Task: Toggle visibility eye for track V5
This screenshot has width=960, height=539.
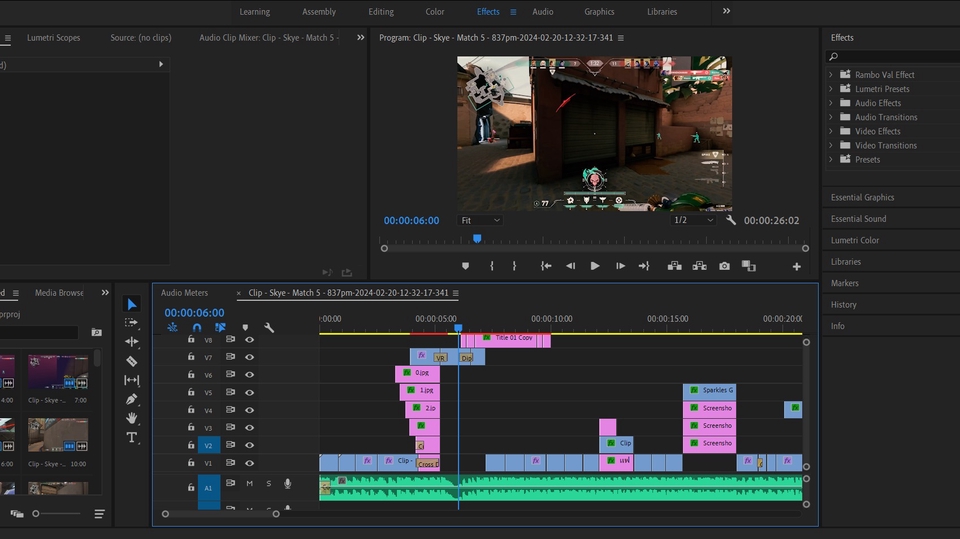Action: click(249, 392)
